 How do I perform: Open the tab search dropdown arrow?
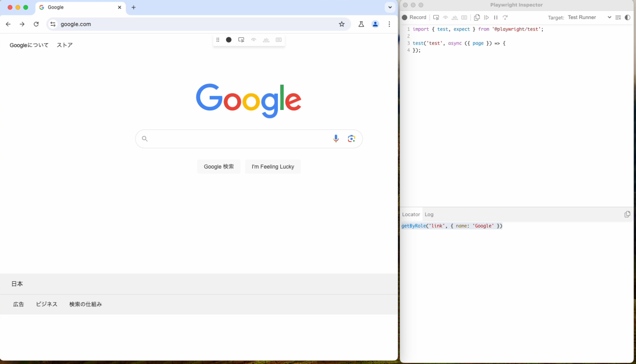tap(390, 7)
